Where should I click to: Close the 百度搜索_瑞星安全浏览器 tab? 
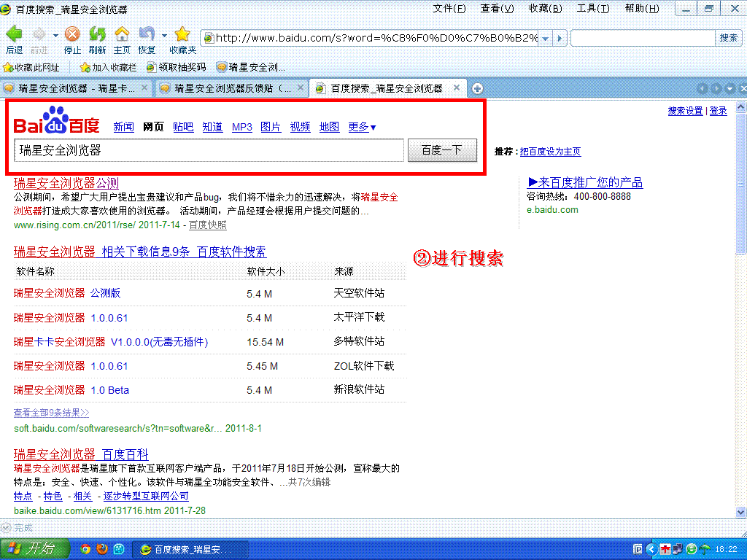click(457, 87)
